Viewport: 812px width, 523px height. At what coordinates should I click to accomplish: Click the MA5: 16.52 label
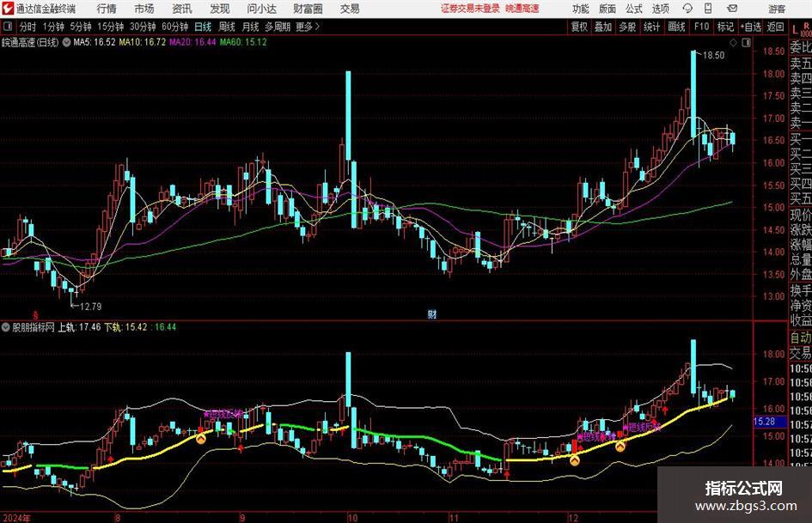pyautogui.click(x=95, y=42)
